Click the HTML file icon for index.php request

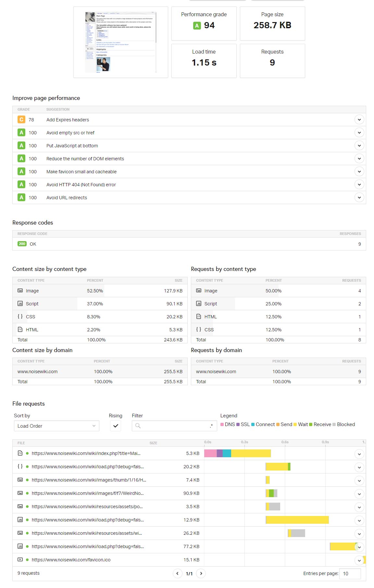[x=20, y=453]
